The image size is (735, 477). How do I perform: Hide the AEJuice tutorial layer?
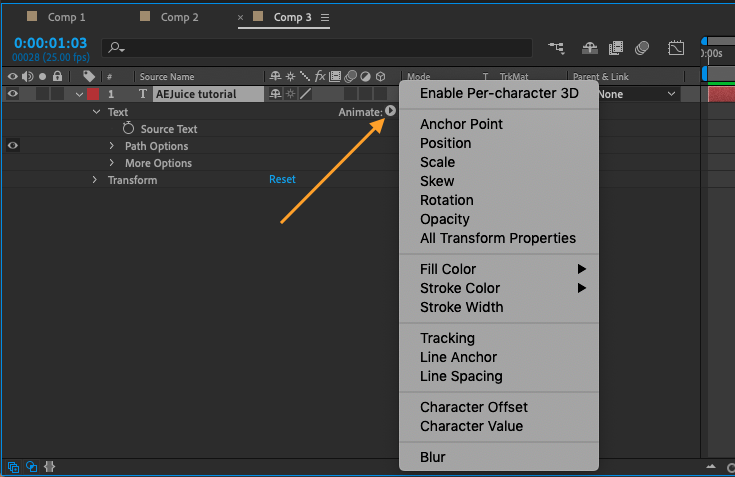tap(13, 94)
